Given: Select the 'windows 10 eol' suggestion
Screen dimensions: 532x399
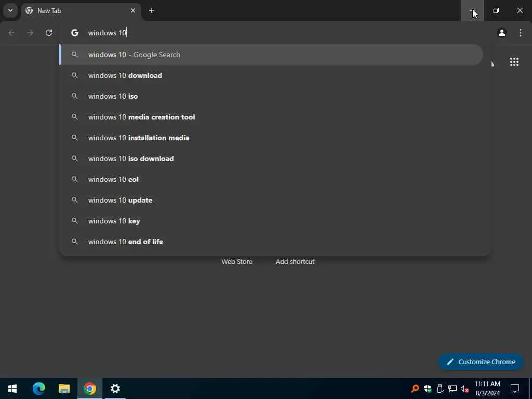Looking at the screenshot, I should click(271, 179).
